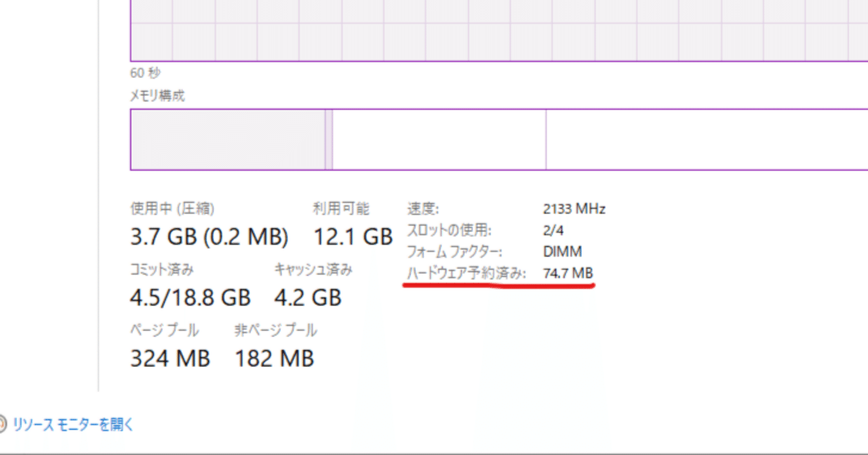
Task: Click the 空き segment of the memory bar
Action: pos(705,138)
